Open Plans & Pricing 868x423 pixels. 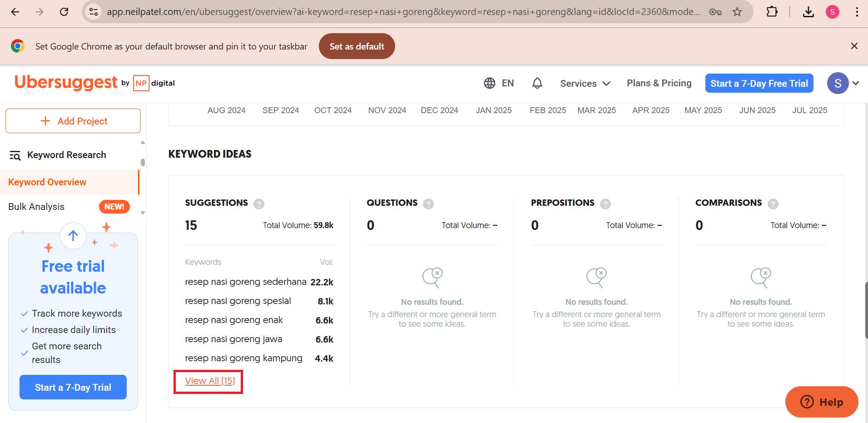pos(659,83)
